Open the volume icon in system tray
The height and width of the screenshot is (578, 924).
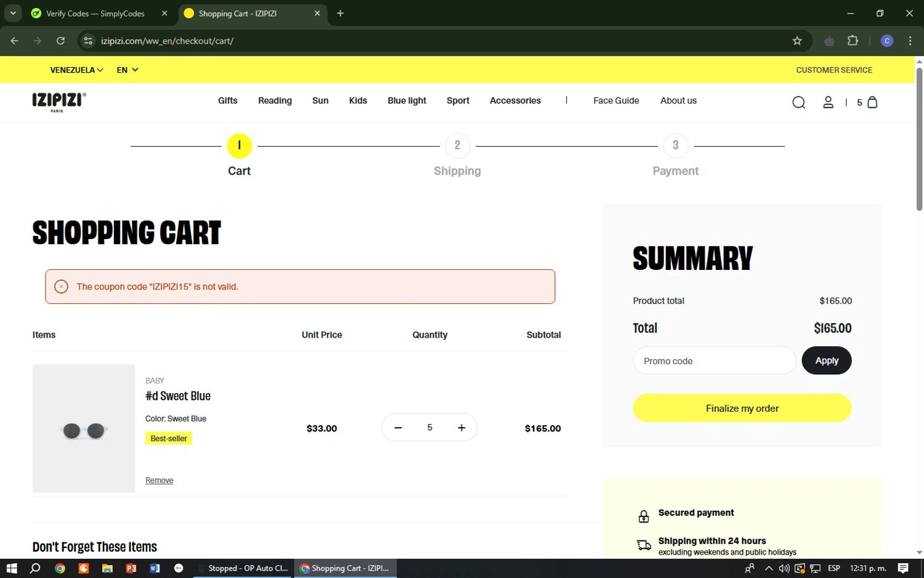784,568
